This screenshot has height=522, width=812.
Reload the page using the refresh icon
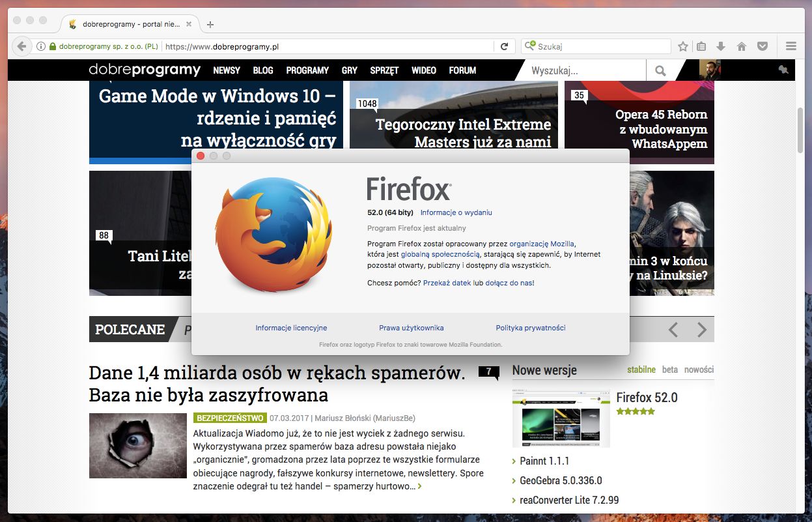(504, 46)
